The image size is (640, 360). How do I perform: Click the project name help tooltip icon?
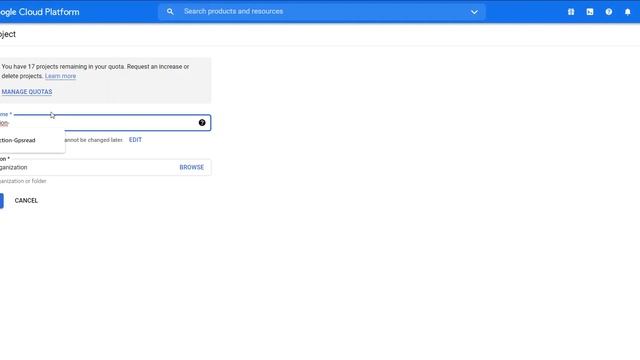tap(202, 122)
